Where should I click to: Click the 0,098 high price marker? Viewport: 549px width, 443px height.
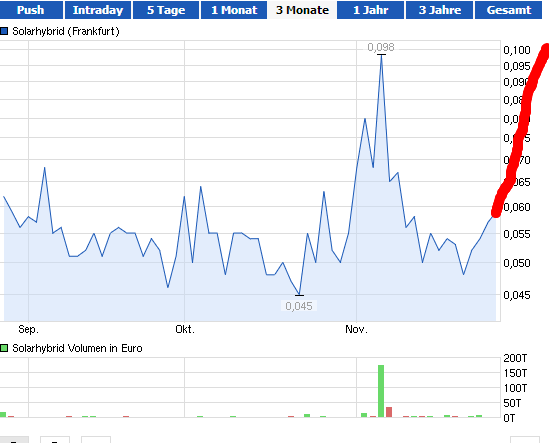381,47
